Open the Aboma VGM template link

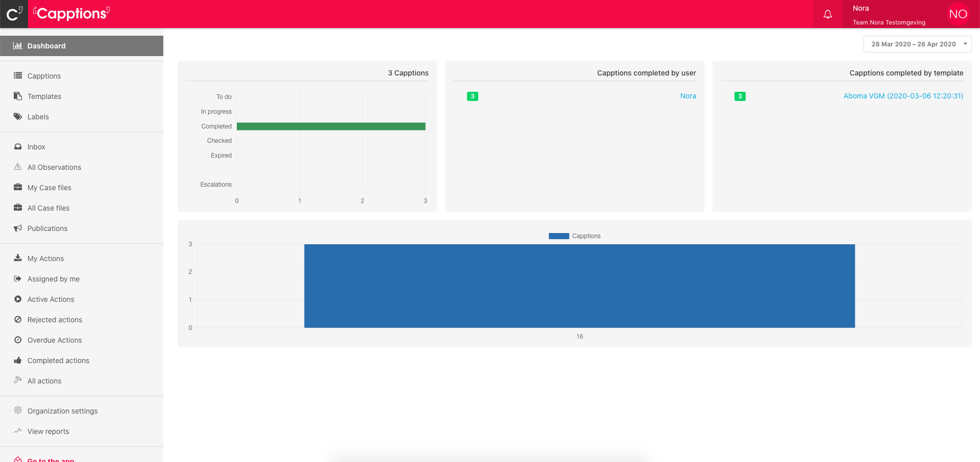903,96
